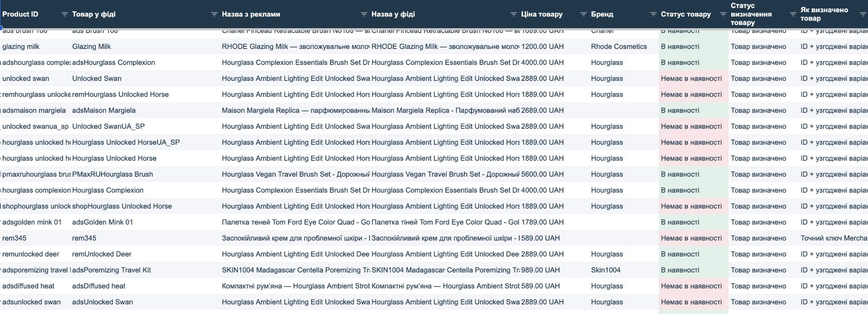868x314 pixels.
Task: Click filter icon of Назва з реклами column
Action: (x=364, y=14)
